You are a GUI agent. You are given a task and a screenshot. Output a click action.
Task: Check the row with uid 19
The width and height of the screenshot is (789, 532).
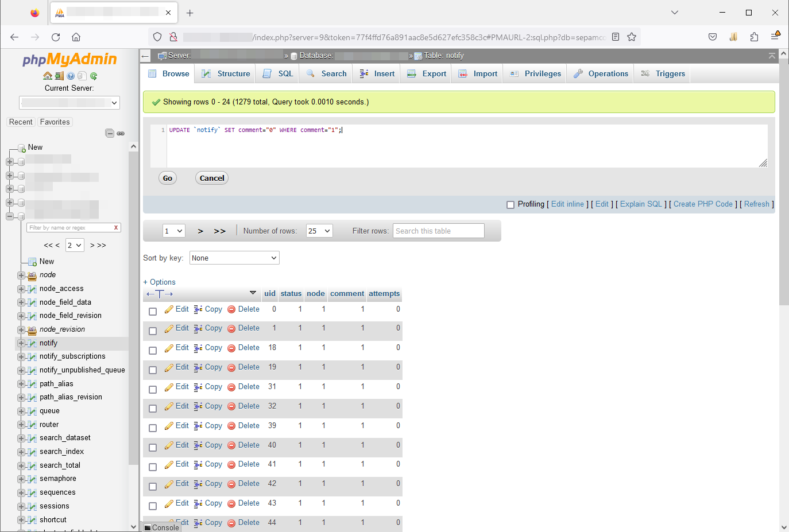click(153, 370)
